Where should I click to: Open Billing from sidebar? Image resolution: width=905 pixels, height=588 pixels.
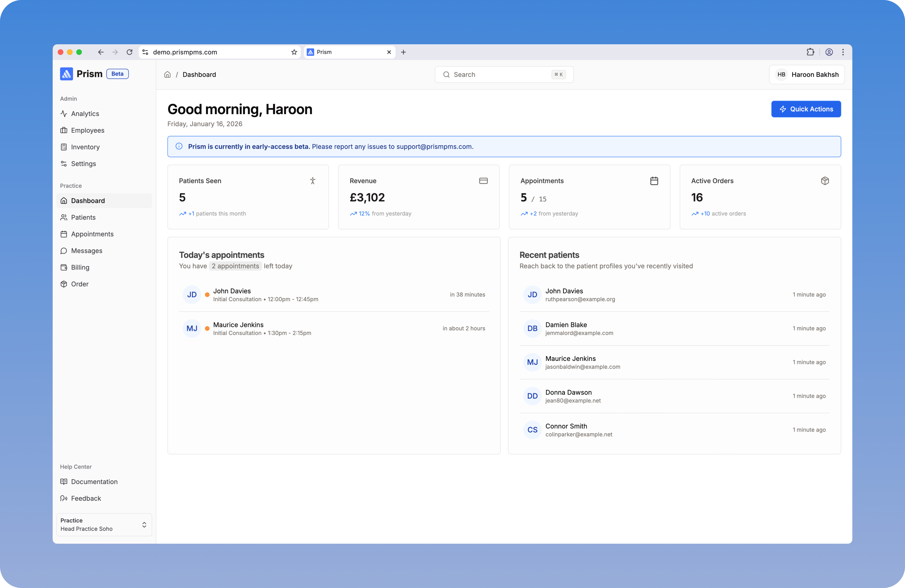point(80,267)
